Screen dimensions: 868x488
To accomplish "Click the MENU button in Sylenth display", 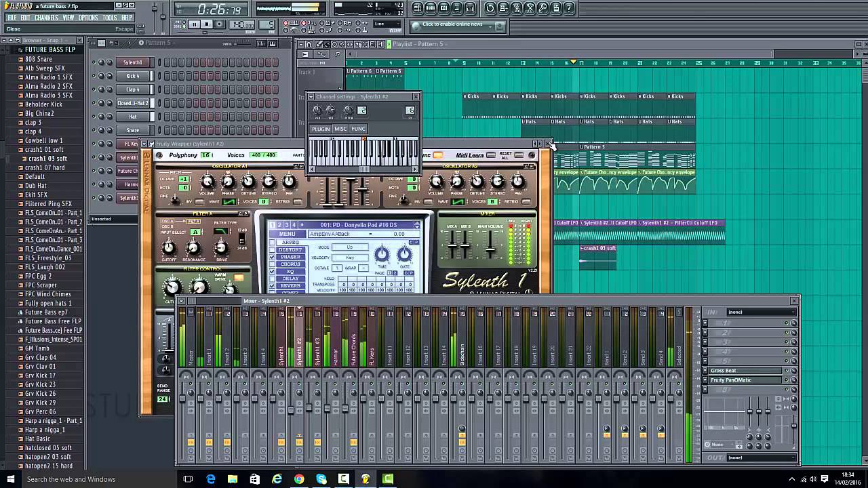I will [x=287, y=234].
